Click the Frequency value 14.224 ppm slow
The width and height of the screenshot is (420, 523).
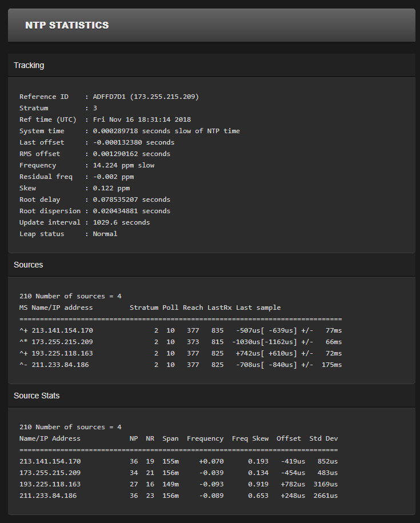tap(123, 165)
